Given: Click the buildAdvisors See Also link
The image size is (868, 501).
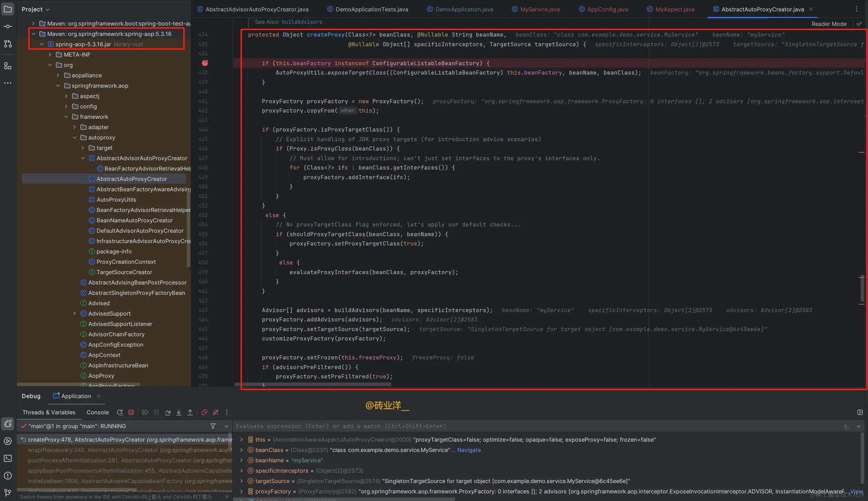Looking at the screenshot, I should pos(302,22).
